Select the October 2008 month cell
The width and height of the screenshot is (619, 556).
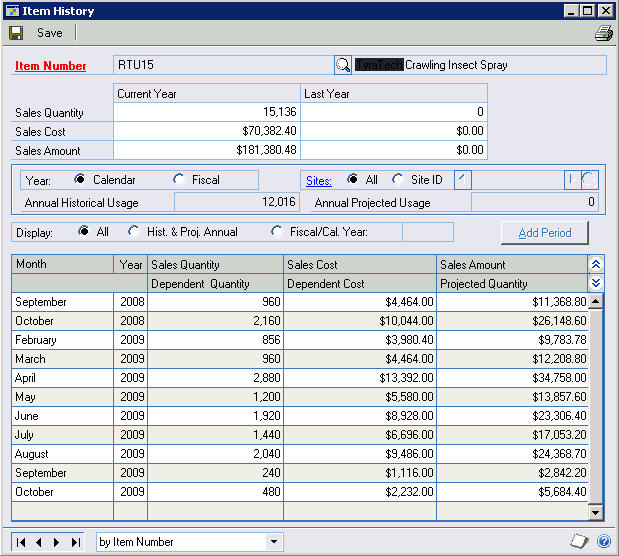[63, 321]
